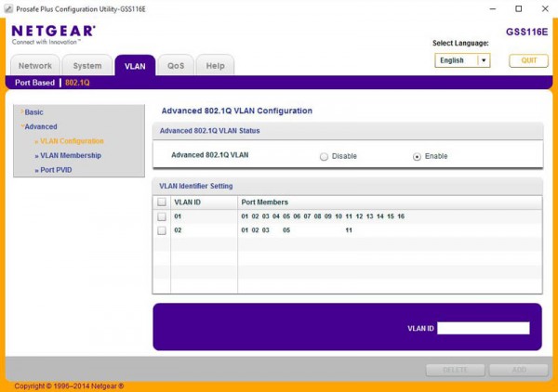This screenshot has height=392, width=558.
Task: Select the Disable radio button
Action: click(x=324, y=156)
